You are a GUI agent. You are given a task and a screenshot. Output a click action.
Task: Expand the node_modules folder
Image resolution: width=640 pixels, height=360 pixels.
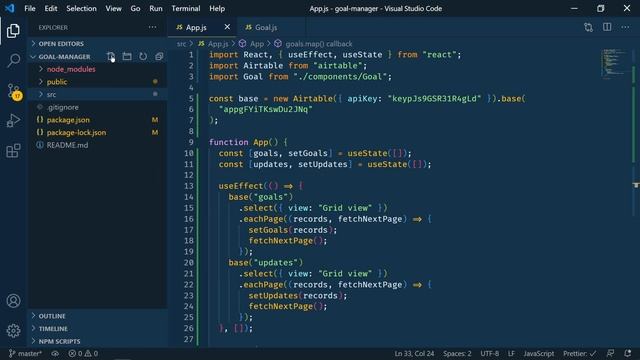pos(98,69)
